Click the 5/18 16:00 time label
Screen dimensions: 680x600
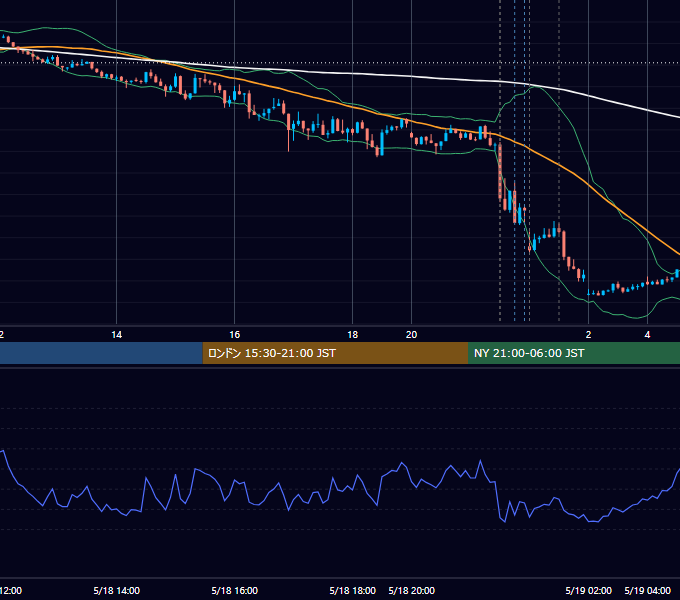click(x=235, y=590)
